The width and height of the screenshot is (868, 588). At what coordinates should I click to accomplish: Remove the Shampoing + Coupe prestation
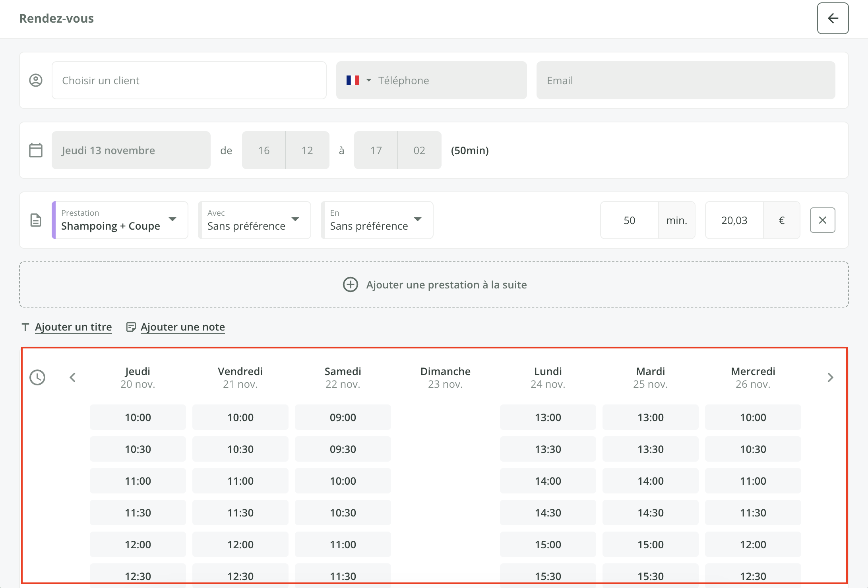click(822, 220)
